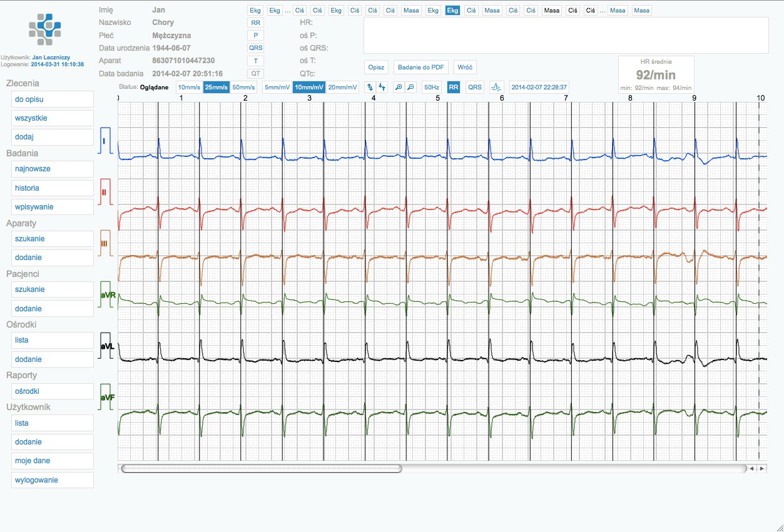Click P measurement button beside Płeć
The image size is (784, 532).
click(255, 35)
